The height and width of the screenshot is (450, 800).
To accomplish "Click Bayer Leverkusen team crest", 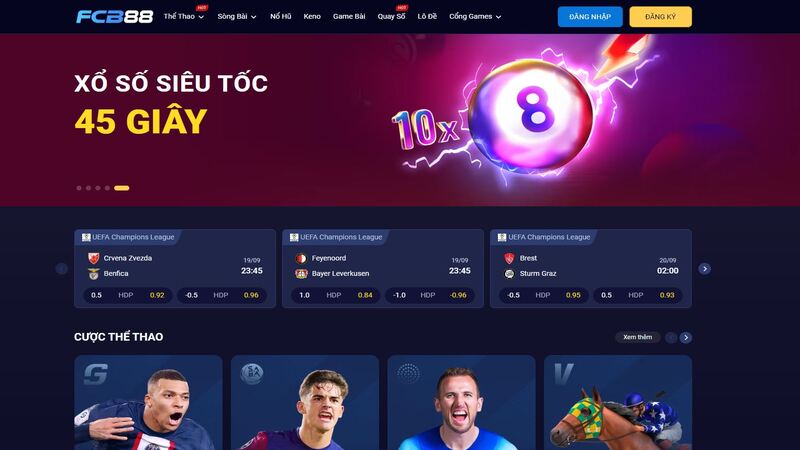I will point(302,273).
